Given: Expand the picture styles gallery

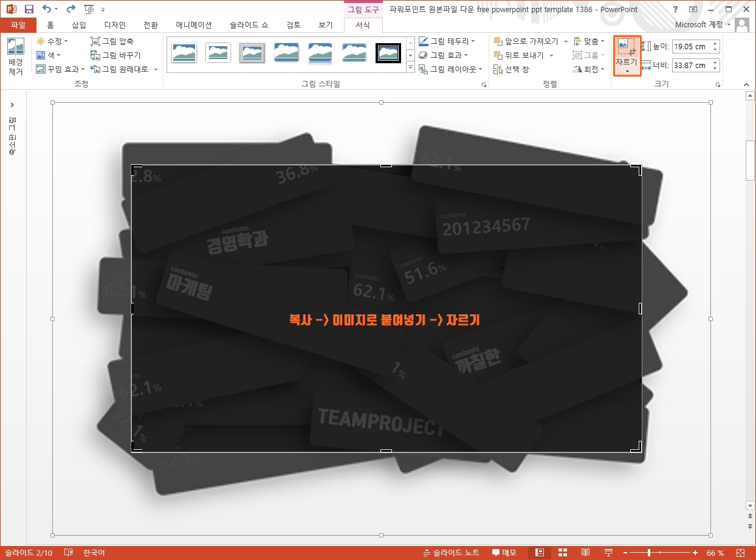Looking at the screenshot, I should 410,67.
